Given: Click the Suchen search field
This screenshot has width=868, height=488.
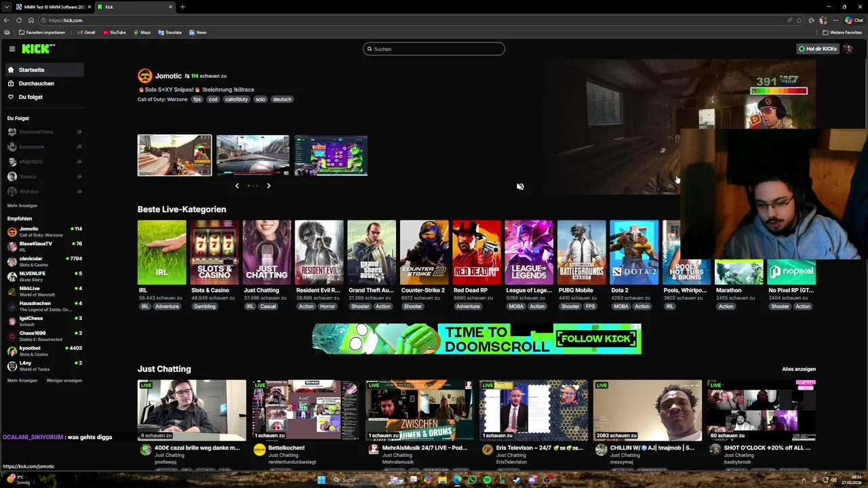Looking at the screenshot, I should click(434, 49).
